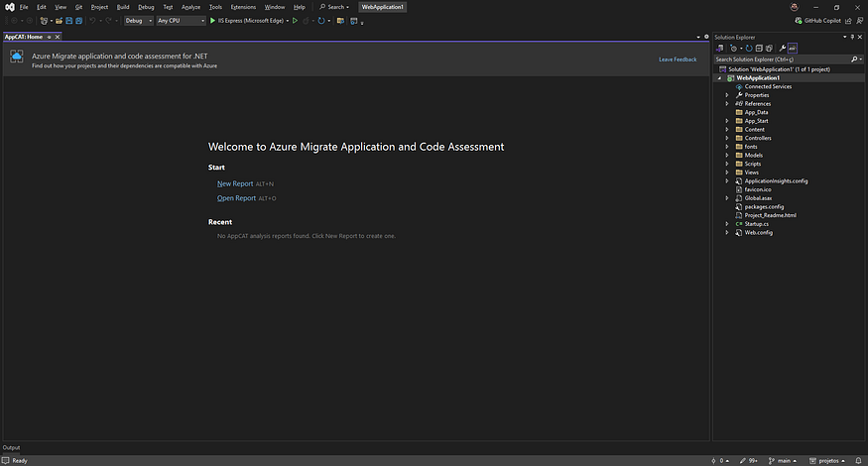Viewport: 868px width, 466px height.
Task: Select Project_Readme.html file
Action: (770, 215)
